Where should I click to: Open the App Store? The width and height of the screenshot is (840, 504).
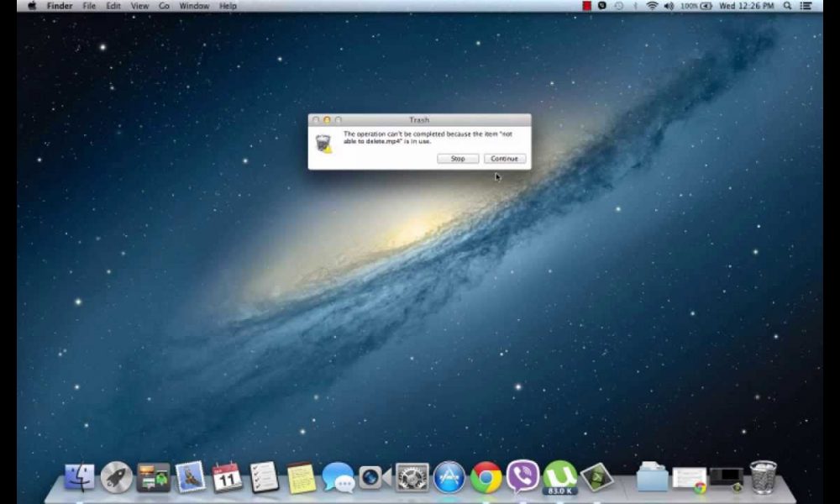448,477
